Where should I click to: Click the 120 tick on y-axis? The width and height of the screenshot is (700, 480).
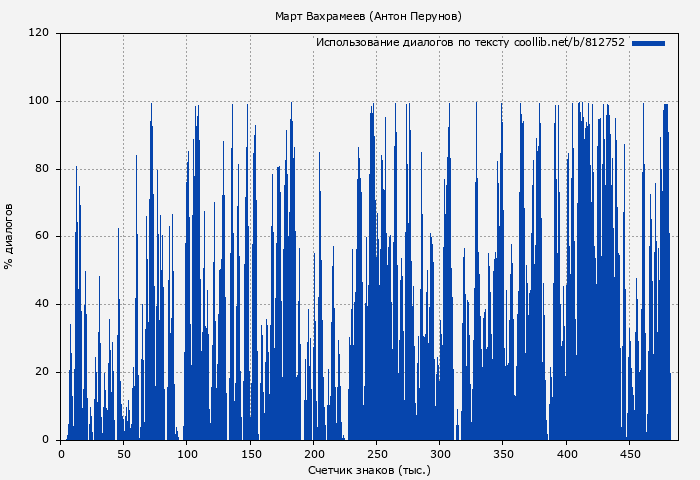[x=40, y=33]
